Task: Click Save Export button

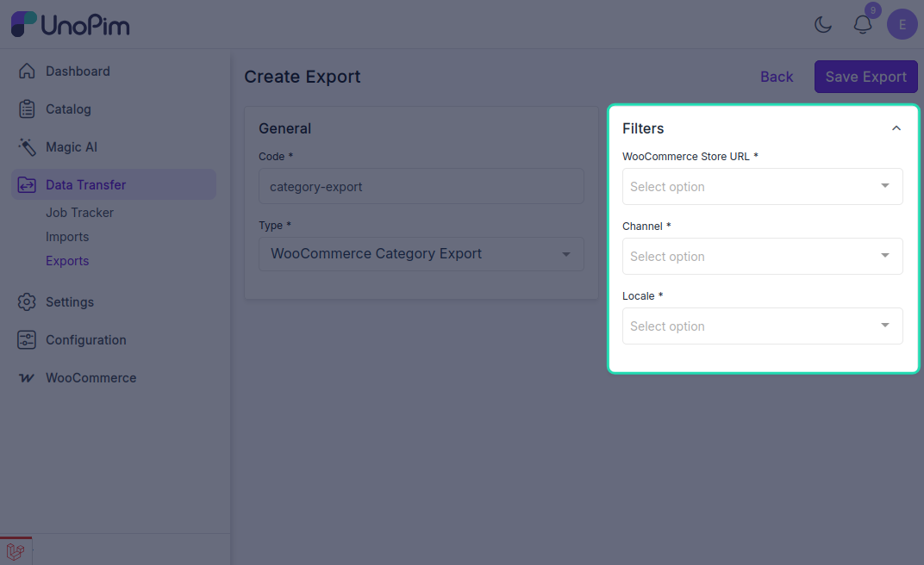Action: 865,77
